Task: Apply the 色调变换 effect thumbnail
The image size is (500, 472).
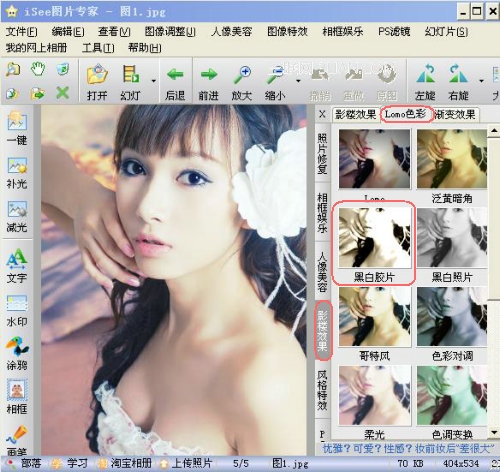Action: point(452,395)
